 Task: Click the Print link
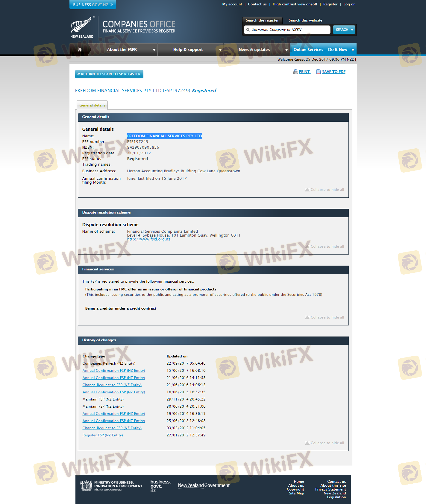[304, 72]
